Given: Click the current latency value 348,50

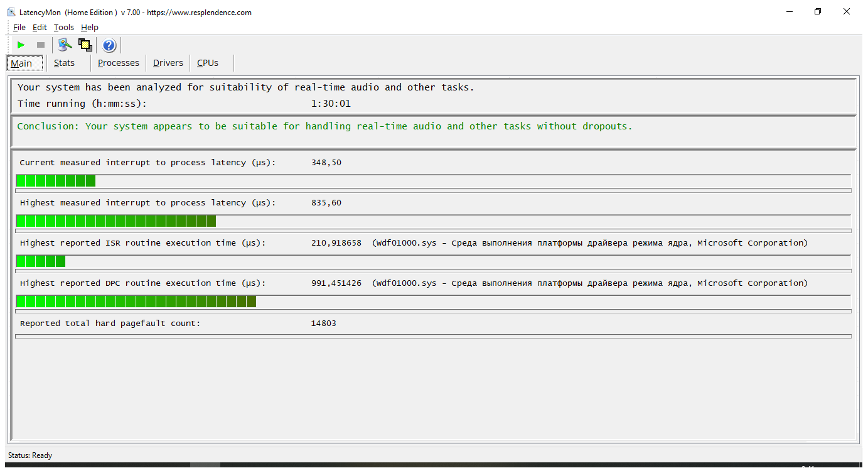Looking at the screenshot, I should click(326, 163).
